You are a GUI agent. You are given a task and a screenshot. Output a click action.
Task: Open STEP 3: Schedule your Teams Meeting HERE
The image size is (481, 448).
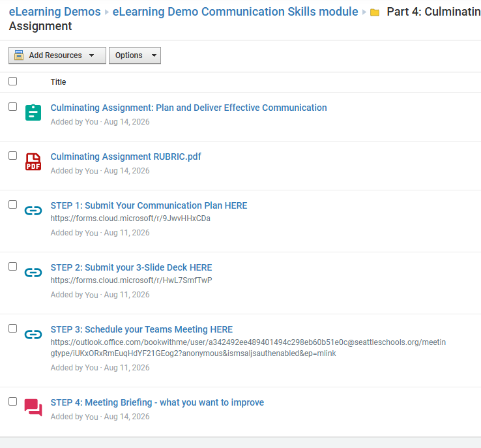pyautogui.click(x=141, y=329)
